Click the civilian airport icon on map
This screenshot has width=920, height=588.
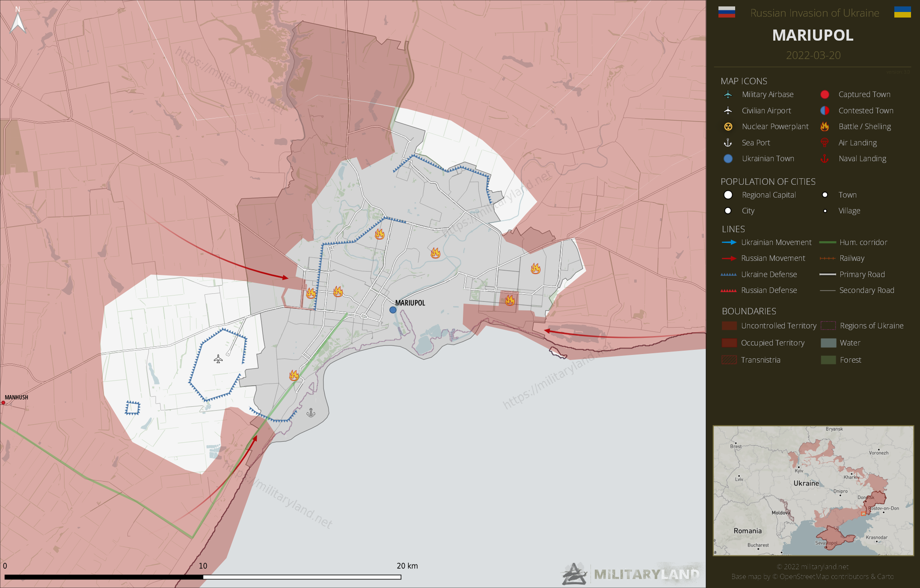[218, 359]
